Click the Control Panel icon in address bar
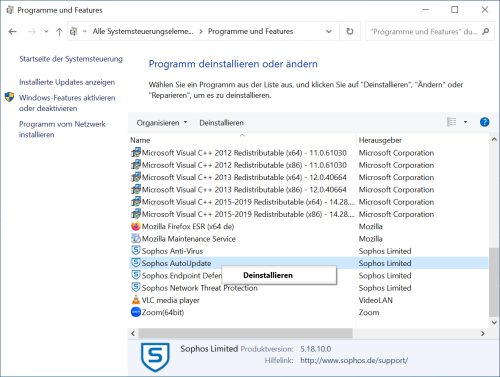This screenshot has height=377, width=500. (74, 31)
